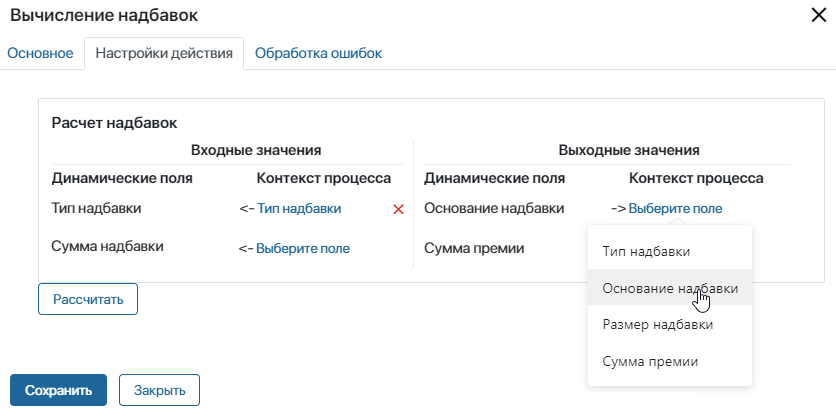Pick Основание надбавки in the dropdown list
This screenshot has height=414, width=836.
pyautogui.click(x=670, y=288)
